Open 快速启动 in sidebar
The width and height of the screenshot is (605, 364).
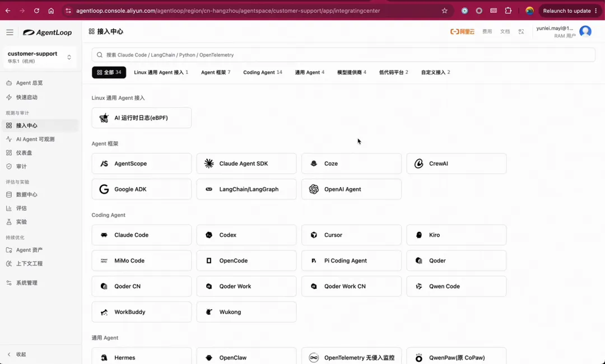(x=40, y=97)
